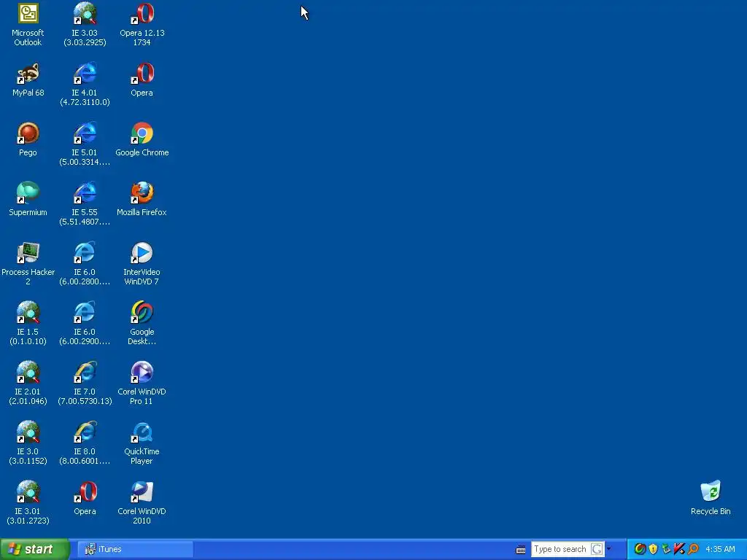Expand the Google deskbar search options arrow

click(x=608, y=549)
